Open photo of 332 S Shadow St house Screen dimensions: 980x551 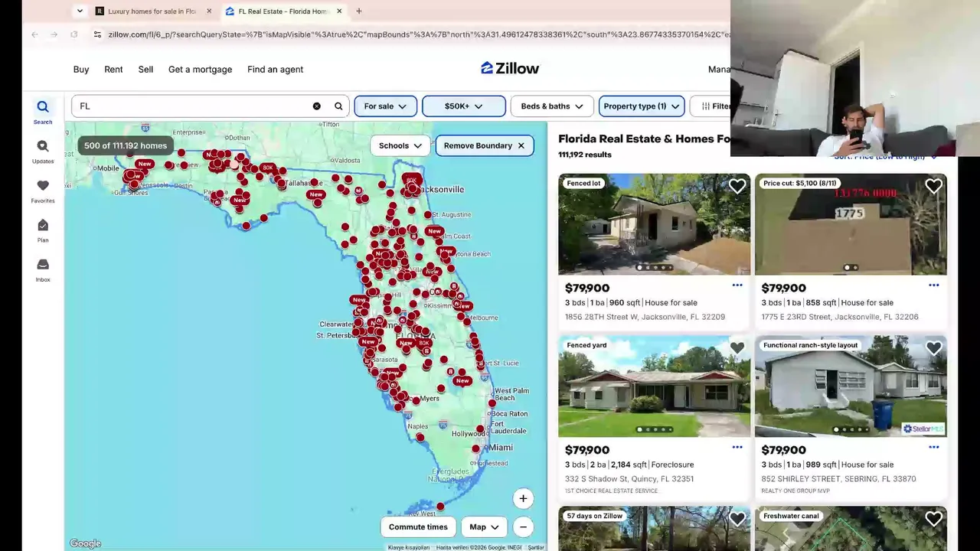[654, 386]
